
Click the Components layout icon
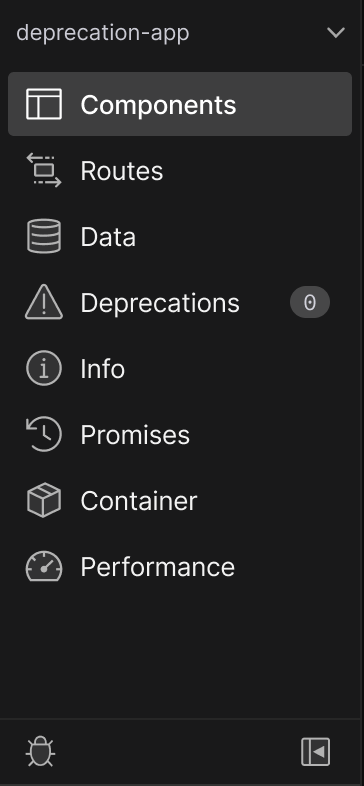pos(44,104)
